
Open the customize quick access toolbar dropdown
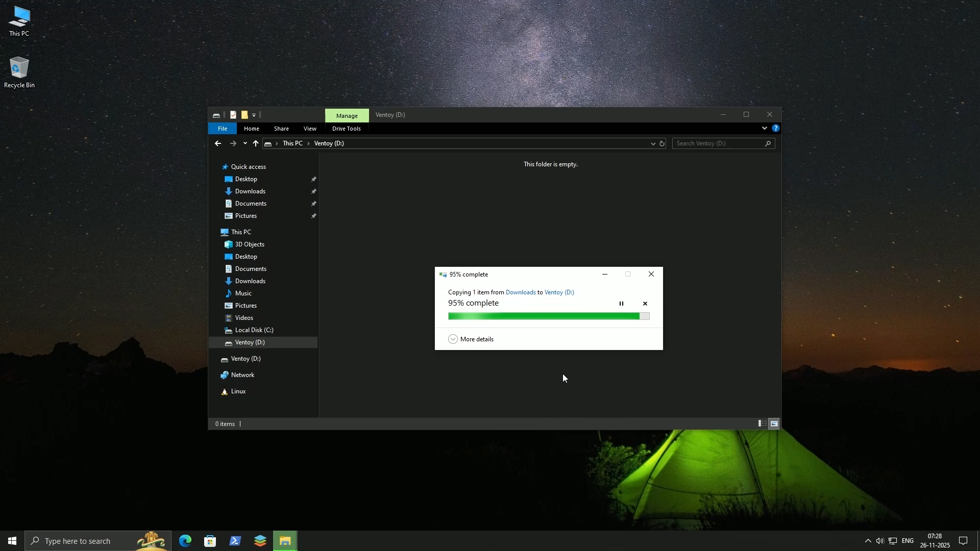254,115
